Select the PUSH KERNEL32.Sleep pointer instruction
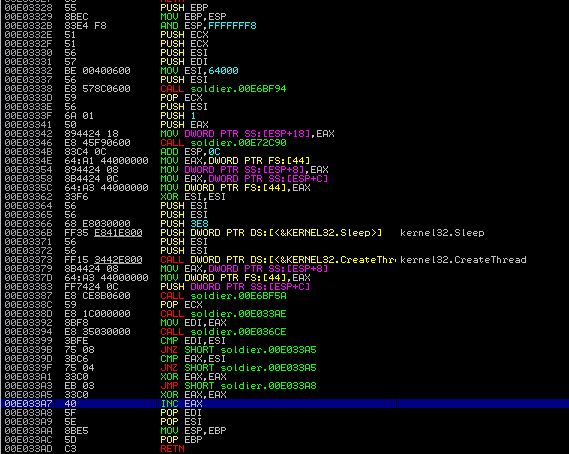The image size is (569, 454). click(x=271, y=233)
